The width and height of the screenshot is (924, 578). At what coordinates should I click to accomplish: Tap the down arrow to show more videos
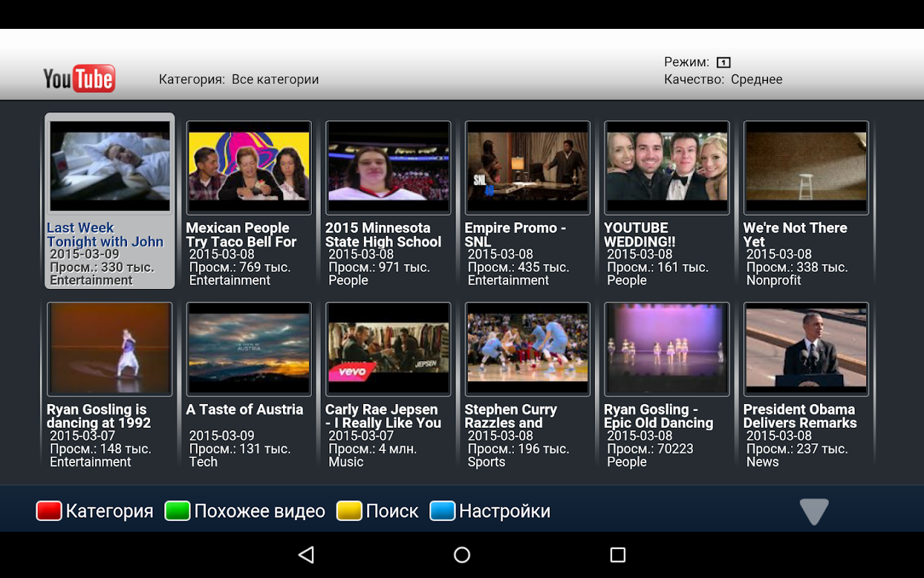click(814, 511)
